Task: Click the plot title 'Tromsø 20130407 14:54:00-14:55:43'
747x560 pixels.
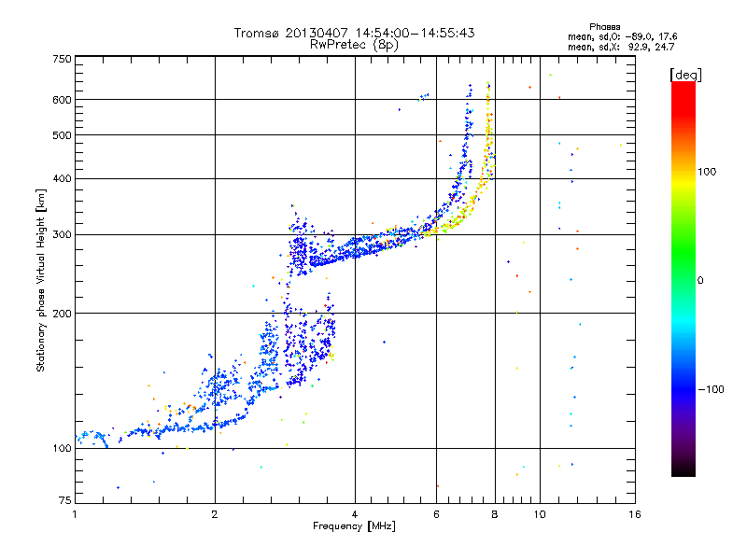Action: 354,33
